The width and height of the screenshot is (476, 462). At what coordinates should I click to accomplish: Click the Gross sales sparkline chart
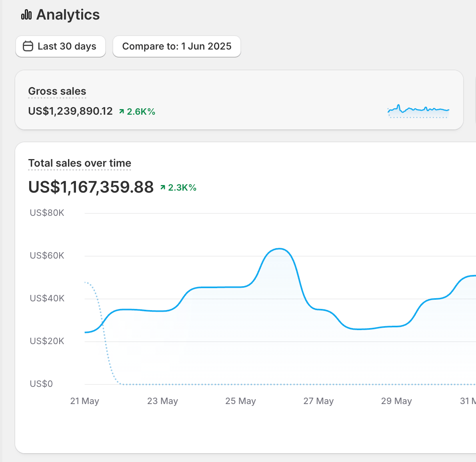[x=418, y=111]
